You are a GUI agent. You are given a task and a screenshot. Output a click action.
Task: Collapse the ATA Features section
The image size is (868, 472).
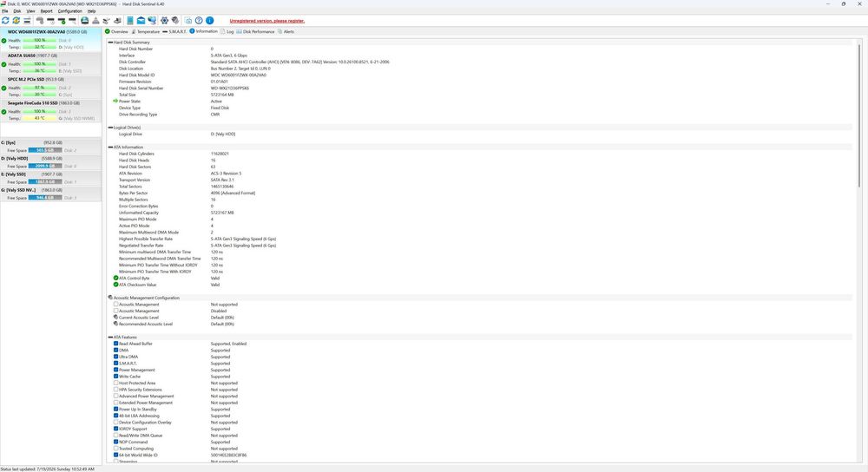pos(110,337)
